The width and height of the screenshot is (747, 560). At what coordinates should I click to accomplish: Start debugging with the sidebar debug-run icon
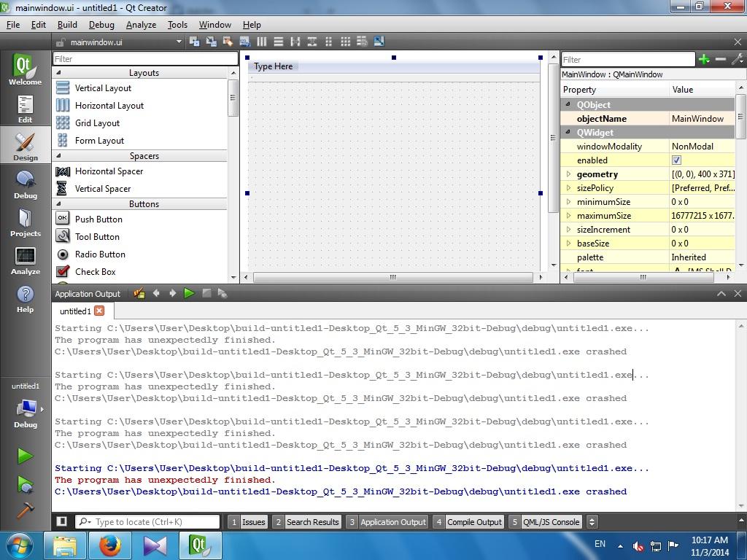[25, 484]
